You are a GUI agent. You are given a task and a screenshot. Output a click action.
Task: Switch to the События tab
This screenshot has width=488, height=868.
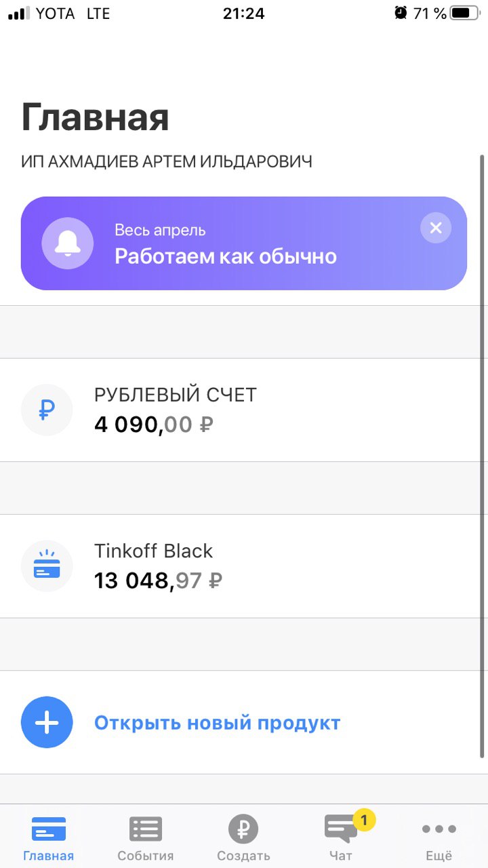click(x=146, y=837)
